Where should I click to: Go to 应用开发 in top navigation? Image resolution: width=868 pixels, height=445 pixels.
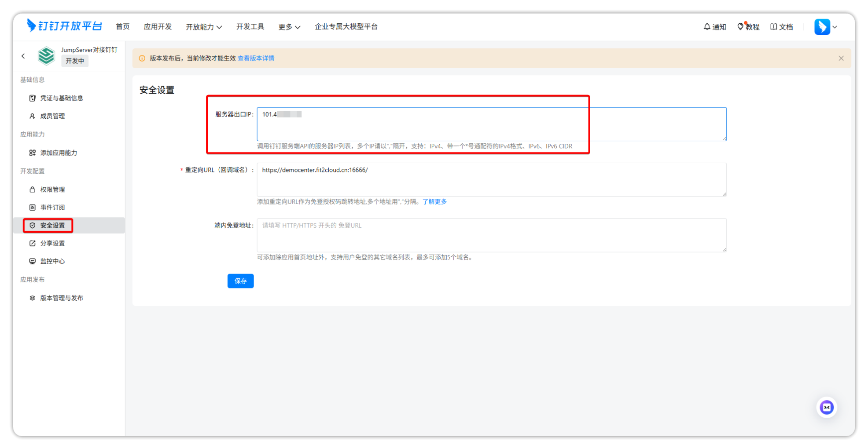coord(158,27)
